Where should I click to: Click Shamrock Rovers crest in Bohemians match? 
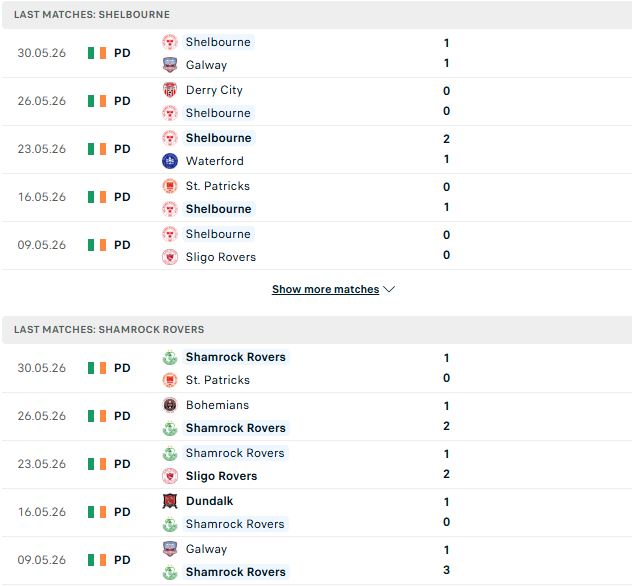pyautogui.click(x=170, y=428)
